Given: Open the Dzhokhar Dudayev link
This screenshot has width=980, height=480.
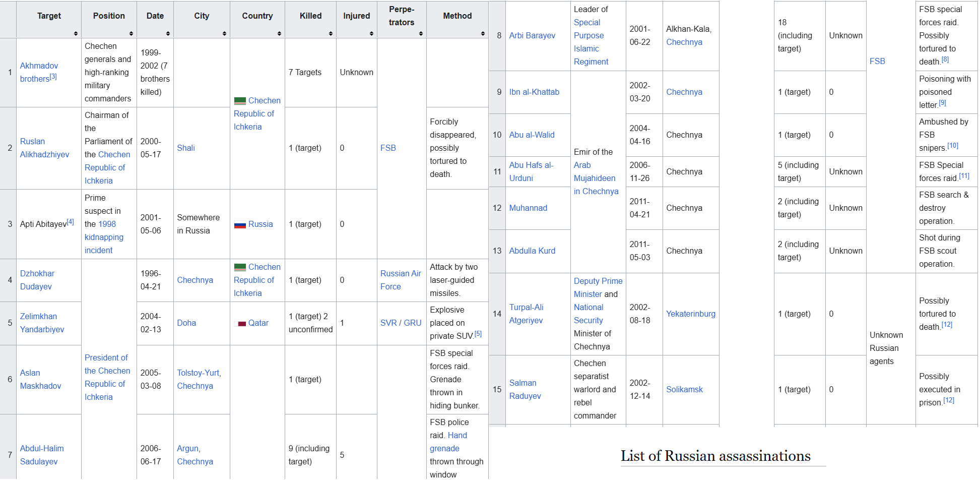Looking at the screenshot, I should tap(37, 280).
